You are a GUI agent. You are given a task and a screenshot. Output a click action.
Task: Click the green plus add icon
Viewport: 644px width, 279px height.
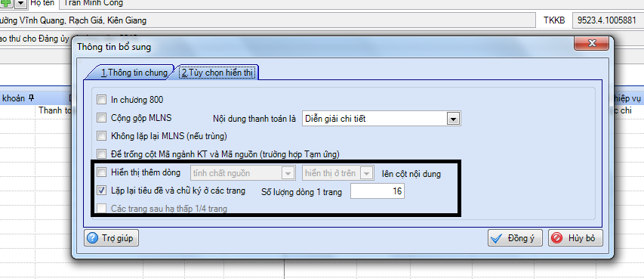click(x=7, y=3)
